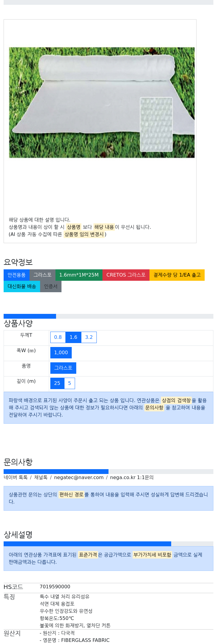Choose the 5 m length option
This screenshot has width=217, height=644.
[70, 383]
